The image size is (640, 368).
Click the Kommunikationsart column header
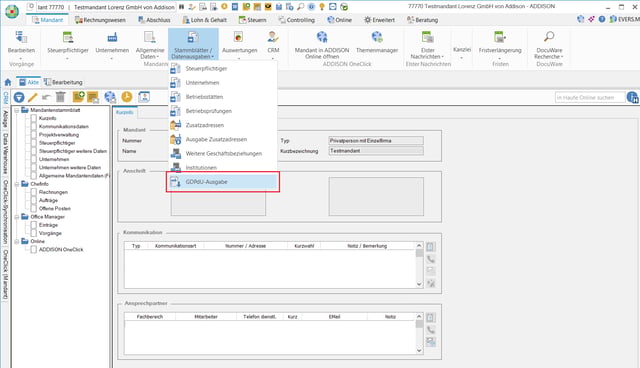pos(176,246)
